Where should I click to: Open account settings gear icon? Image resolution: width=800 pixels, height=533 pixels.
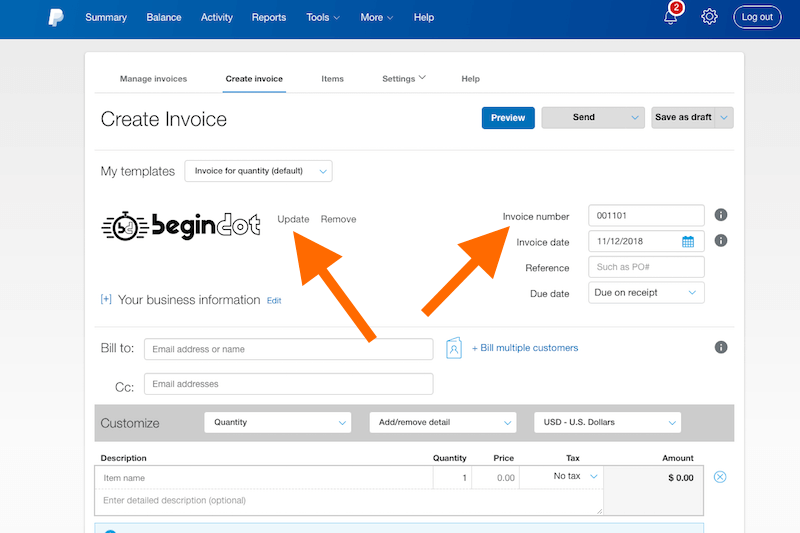point(709,17)
